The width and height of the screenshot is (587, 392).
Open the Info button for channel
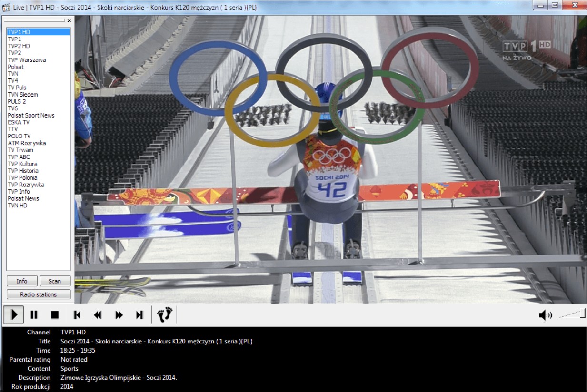click(x=22, y=281)
